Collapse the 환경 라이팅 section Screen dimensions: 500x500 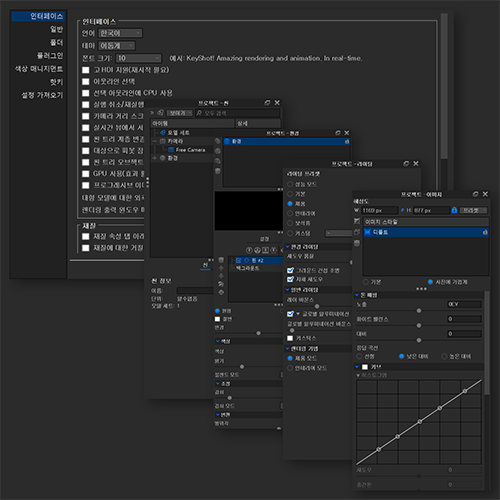click(287, 247)
